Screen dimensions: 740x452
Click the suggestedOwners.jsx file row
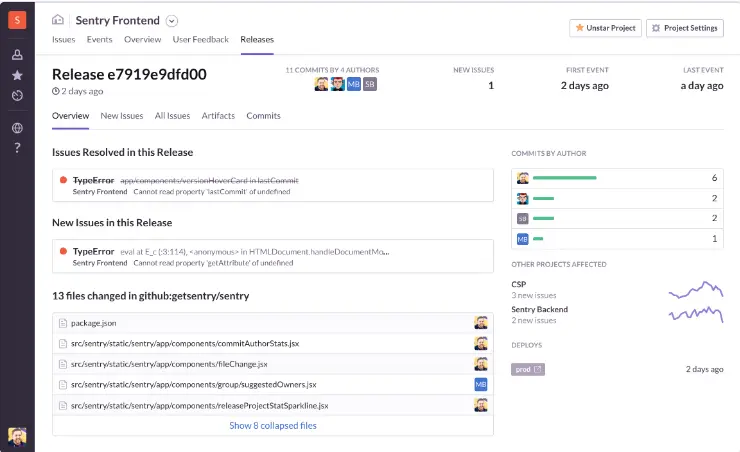pos(273,385)
